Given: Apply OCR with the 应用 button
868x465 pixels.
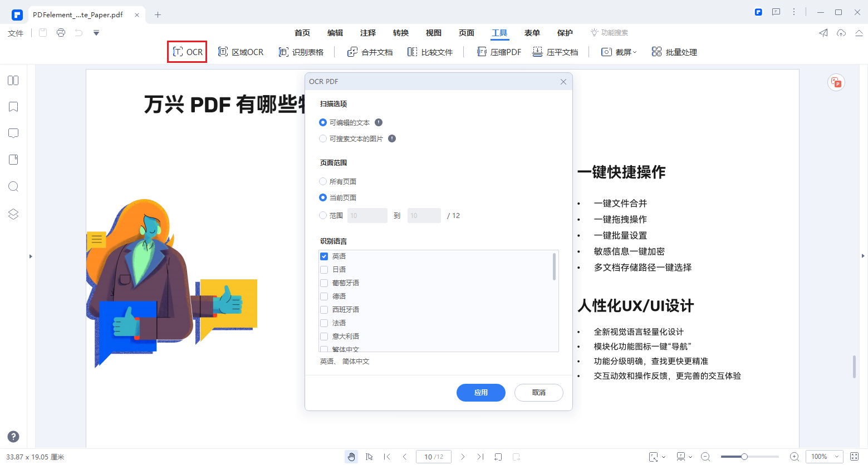Looking at the screenshot, I should point(480,392).
